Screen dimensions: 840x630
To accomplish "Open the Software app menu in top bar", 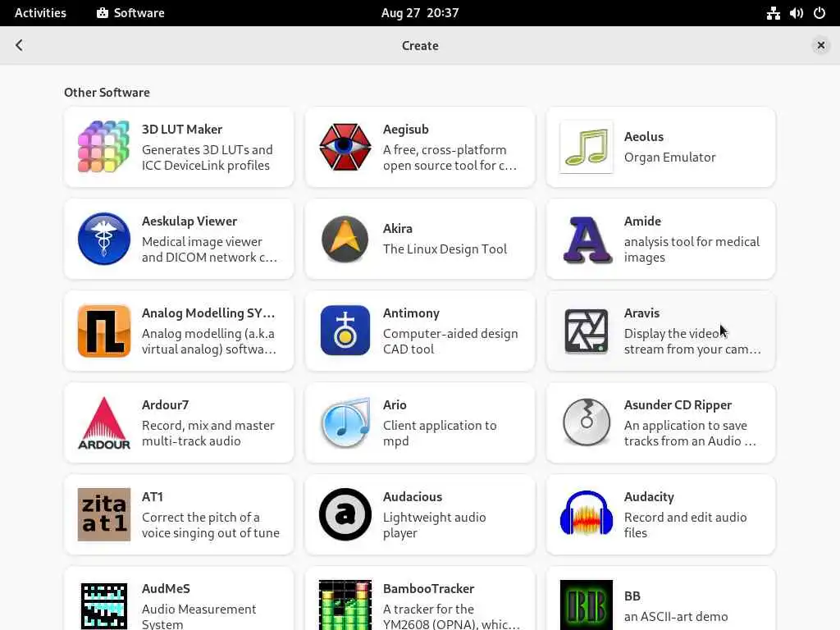I will pos(130,13).
